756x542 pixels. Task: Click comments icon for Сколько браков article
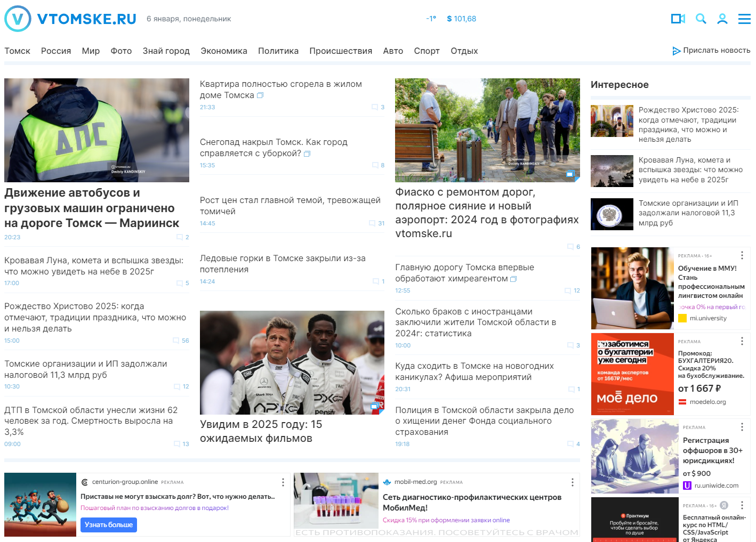tap(570, 345)
